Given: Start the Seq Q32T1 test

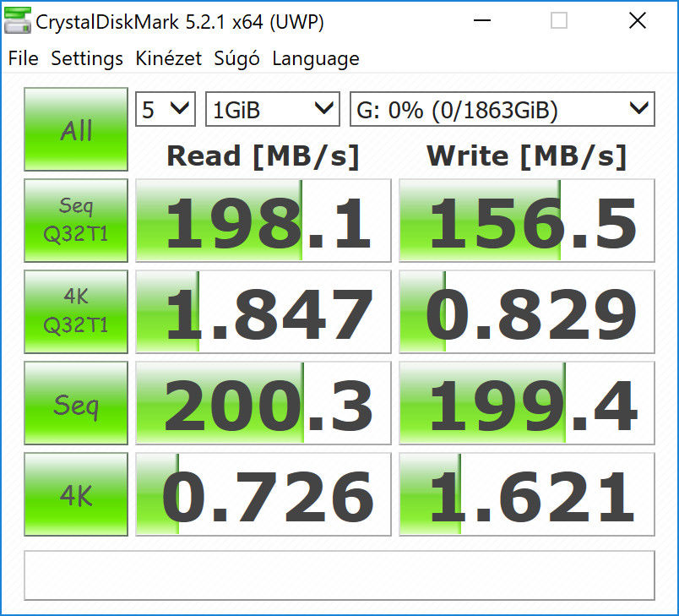Looking at the screenshot, I should [x=76, y=221].
